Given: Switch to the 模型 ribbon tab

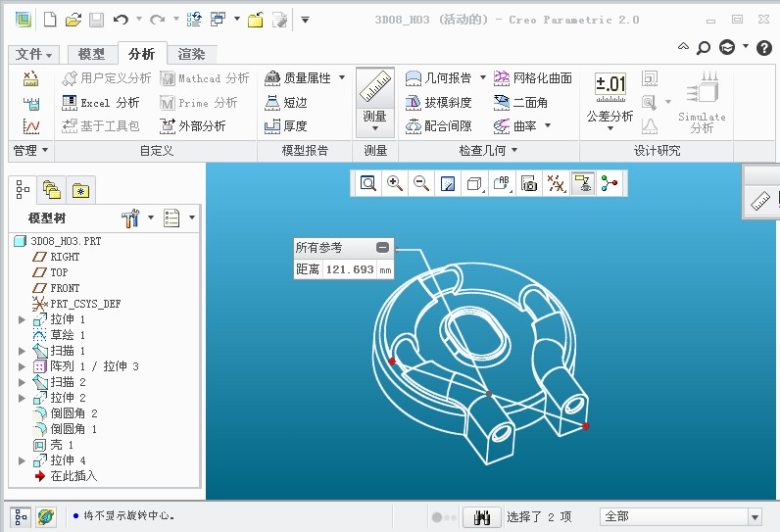Looking at the screenshot, I should (91, 55).
